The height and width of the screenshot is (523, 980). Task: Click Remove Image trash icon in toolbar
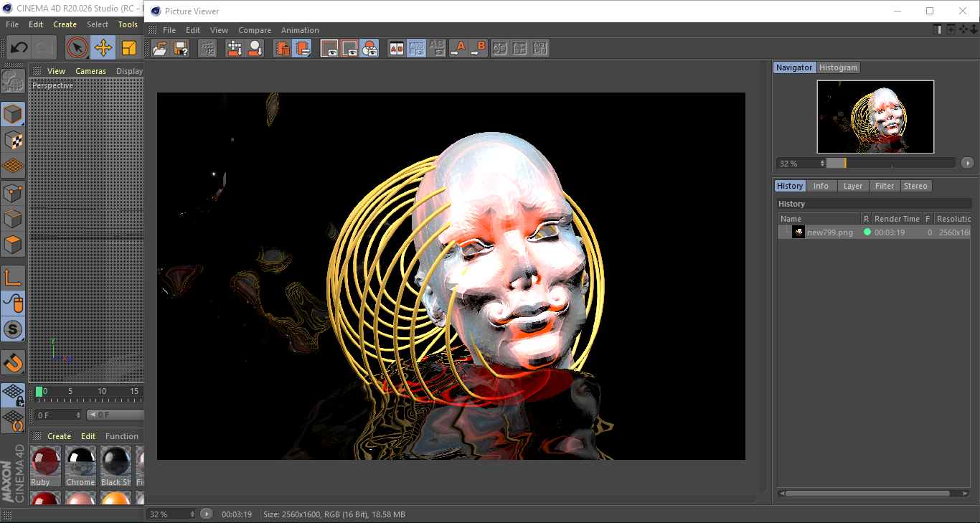click(283, 48)
